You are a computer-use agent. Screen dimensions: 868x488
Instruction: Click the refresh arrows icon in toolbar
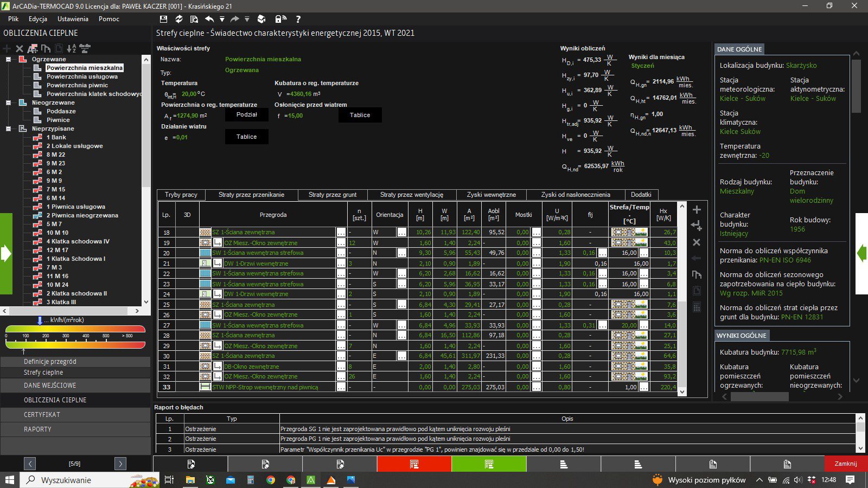pyautogui.click(x=178, y=19)
